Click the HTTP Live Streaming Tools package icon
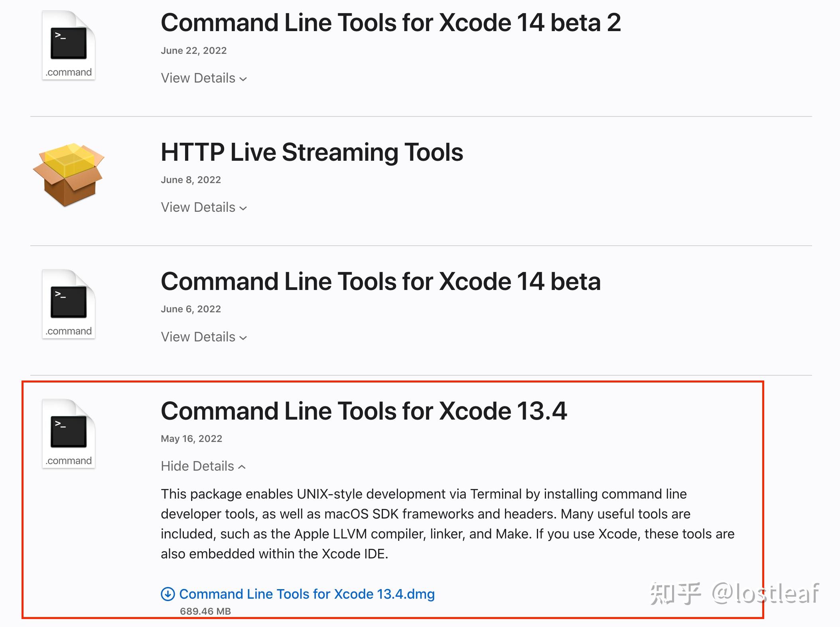Image resolution: width=840 pixels, height=627 pixels. click(x=69, y=175)
